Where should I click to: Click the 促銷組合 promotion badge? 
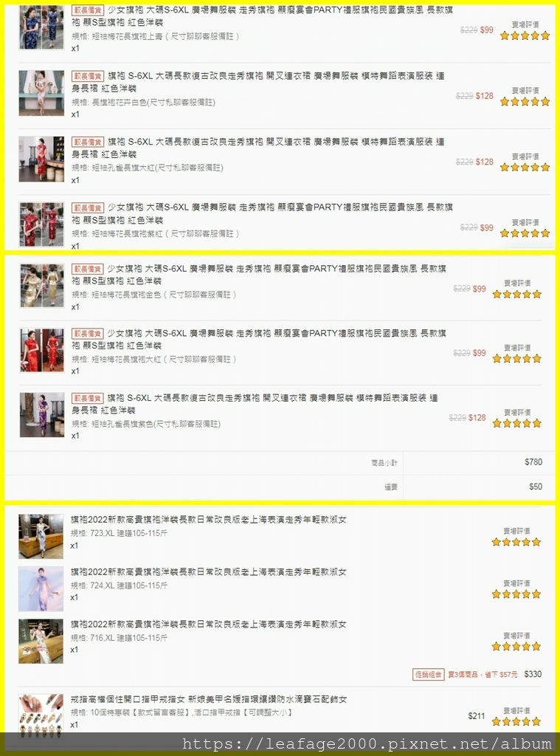click(x=428, y=674)
